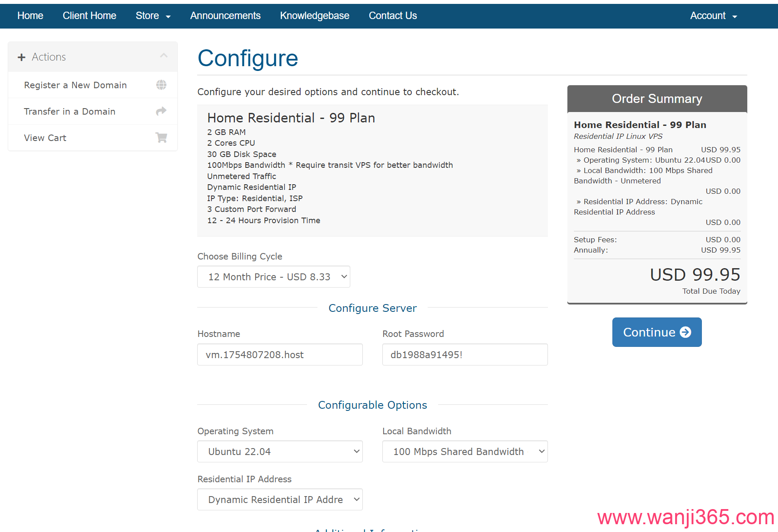Image resolution: width=778 pixels, height=532 pixels.
Task: Open the Residential IP Address dropdown
Action: (279, 500)
